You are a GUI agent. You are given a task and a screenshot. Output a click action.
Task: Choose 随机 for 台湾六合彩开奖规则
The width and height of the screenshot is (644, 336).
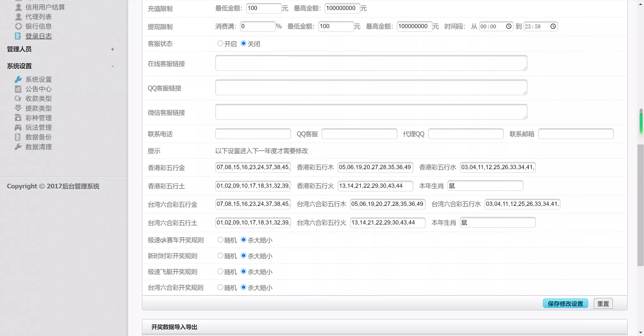[x=220, y=287]
